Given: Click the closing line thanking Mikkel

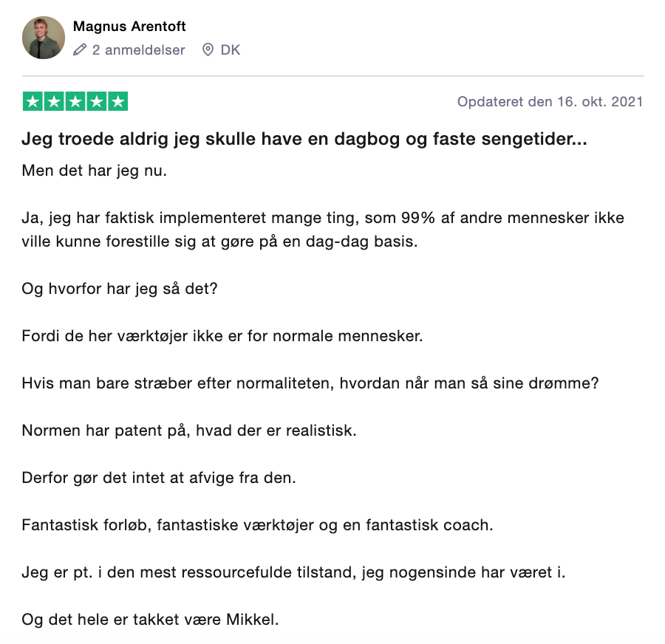Looking at the screenshot, I should (x=150, y=619).
